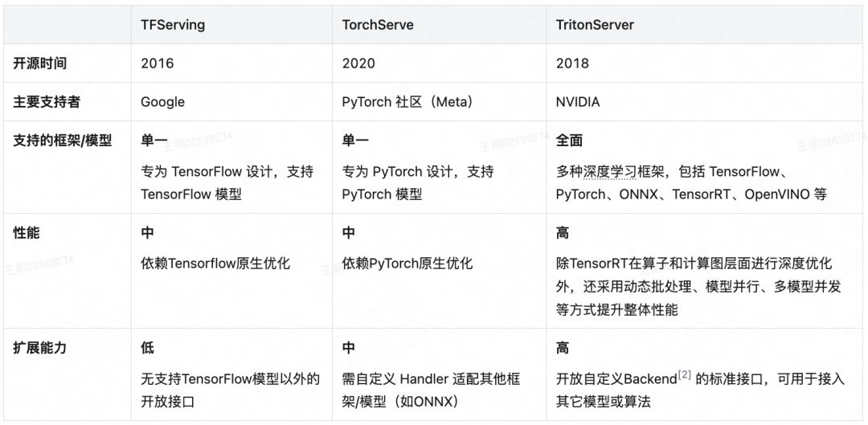Click the Google cell
868x425 pixels.
pos(162,102)
